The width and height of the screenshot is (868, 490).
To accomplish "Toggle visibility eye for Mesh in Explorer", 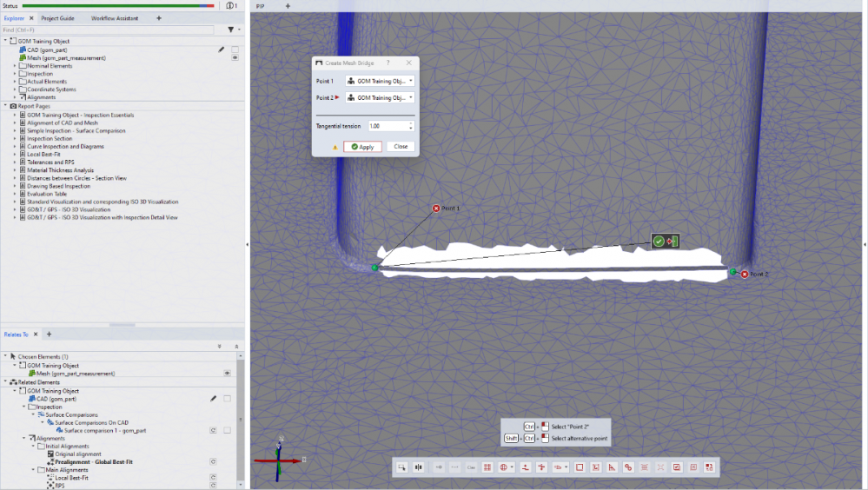I will point(235,58).
